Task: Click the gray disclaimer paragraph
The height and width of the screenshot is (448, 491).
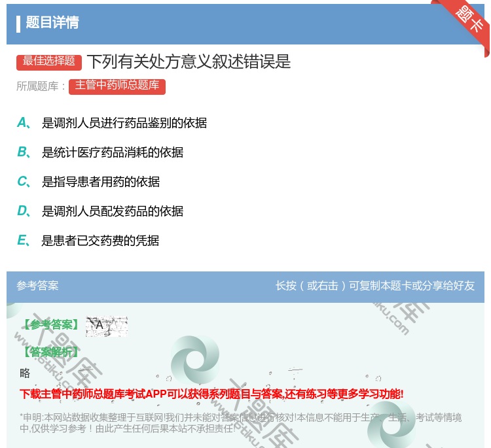Action: coord(240,423)
